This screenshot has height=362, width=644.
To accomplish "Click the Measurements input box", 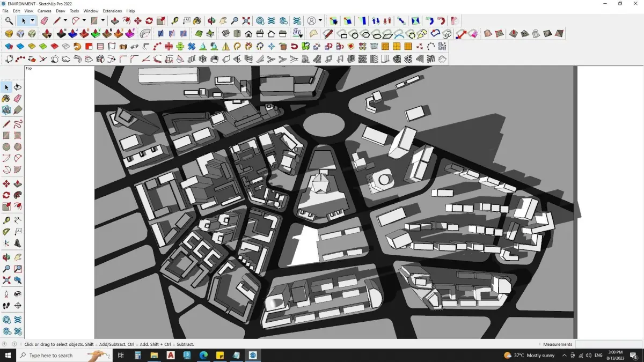I will coord(609,344).
